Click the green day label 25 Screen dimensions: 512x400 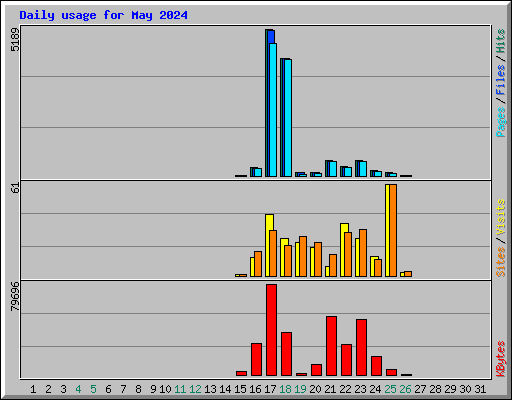tap(390, 389)
